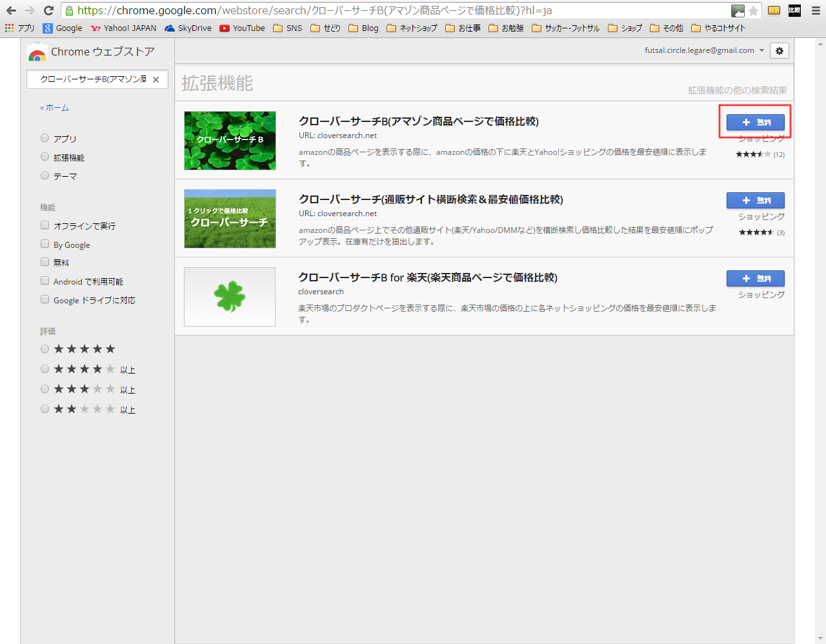Select five-star rating filter
The width and height of the screenshot is (826, 644).
click(x=45, y=349)
